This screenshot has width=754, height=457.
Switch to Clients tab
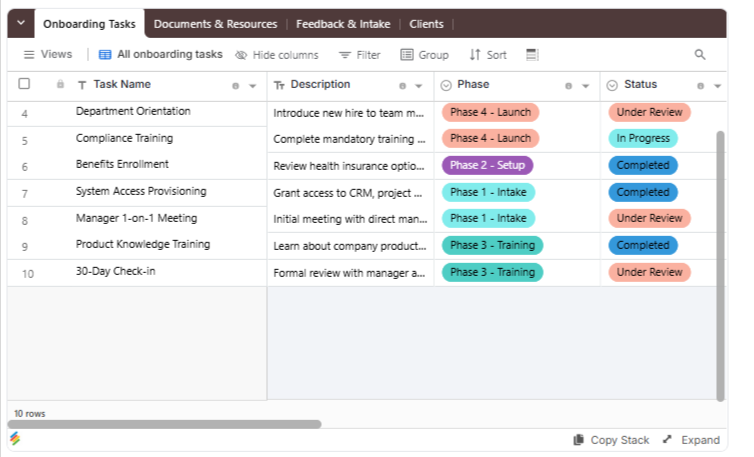click(x=426, y=24)
